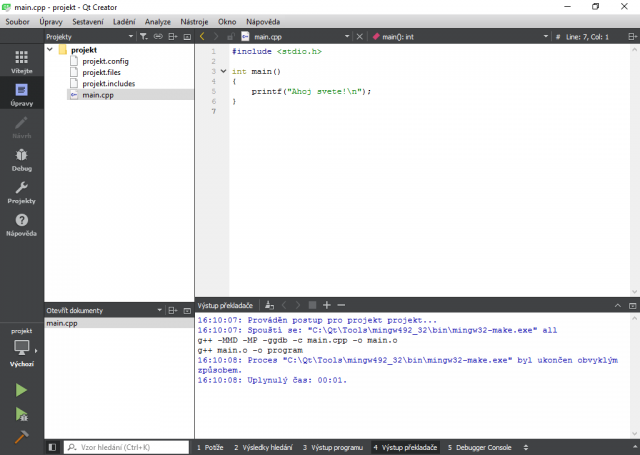This screenshot has height=455, width=640.
Task: Select main.cpp in open documents list
Action: pos(119,323)
